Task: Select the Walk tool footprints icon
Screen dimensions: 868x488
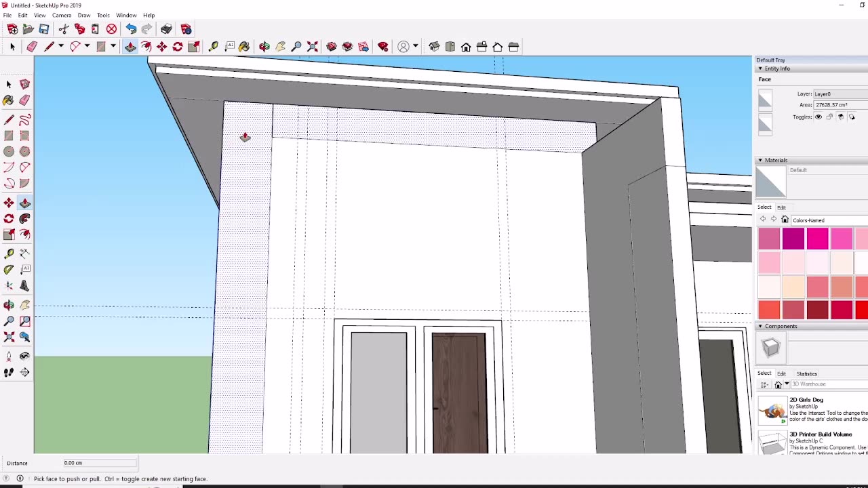Action: tap(9, 372)
